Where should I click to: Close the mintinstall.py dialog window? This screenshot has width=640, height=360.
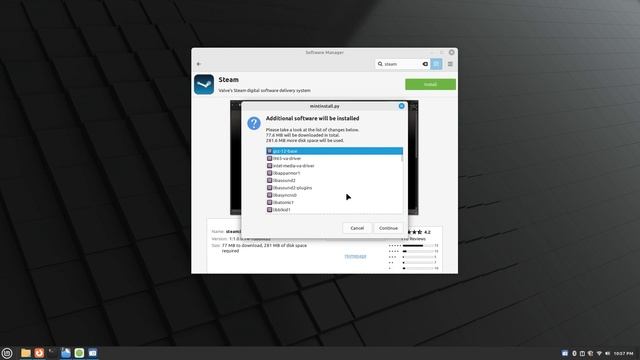tap(401, 106)
